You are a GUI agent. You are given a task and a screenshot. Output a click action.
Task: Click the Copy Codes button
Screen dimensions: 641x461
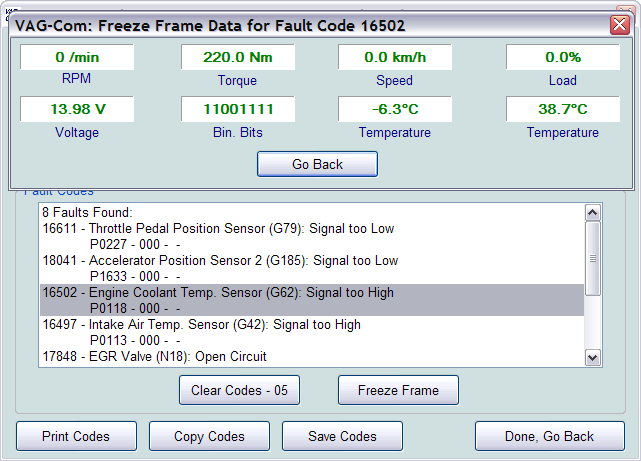209,436
